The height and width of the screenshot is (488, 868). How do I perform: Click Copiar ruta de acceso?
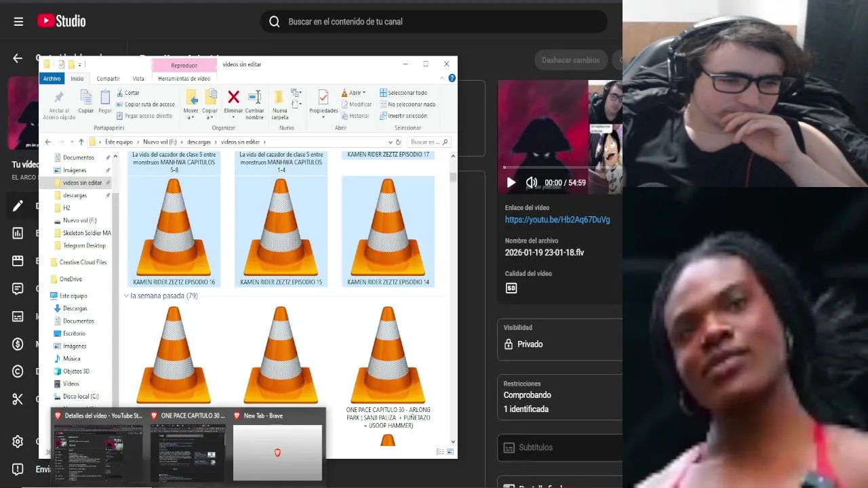pos(146,104)
